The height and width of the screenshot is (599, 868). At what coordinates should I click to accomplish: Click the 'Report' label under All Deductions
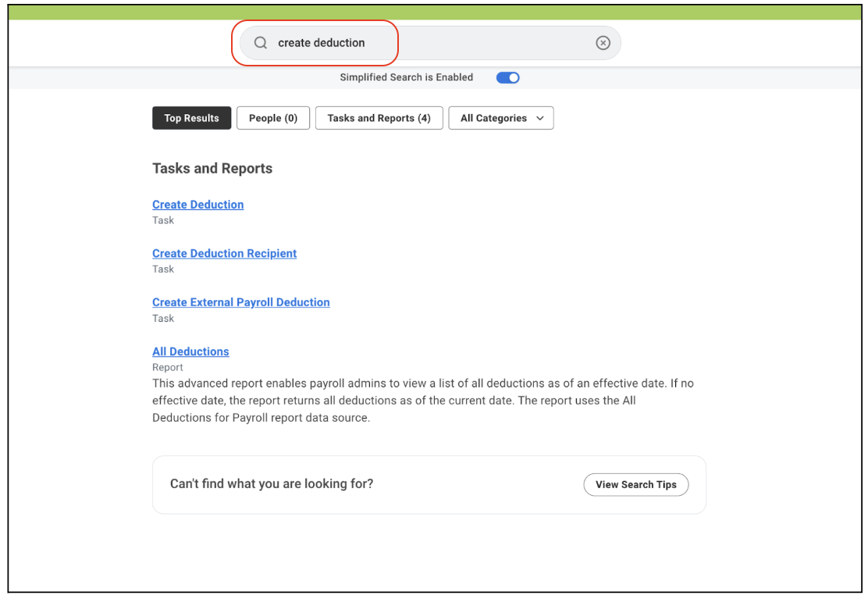click(167, 367)
